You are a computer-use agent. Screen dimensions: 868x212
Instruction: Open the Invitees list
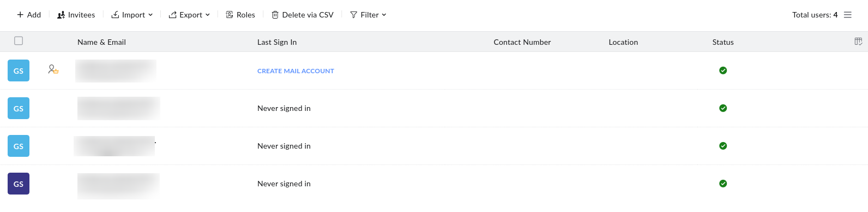pos(76,15)
